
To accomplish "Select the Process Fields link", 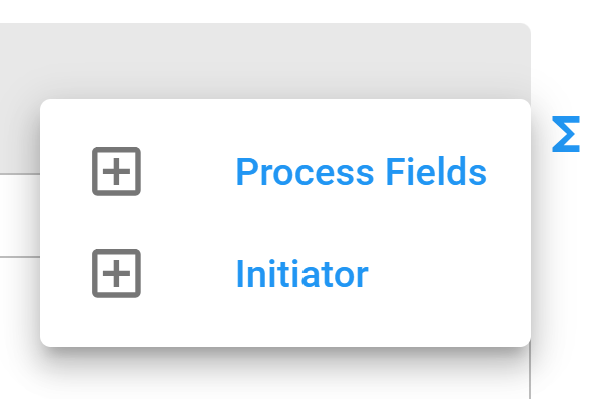I will pos(361,172).
